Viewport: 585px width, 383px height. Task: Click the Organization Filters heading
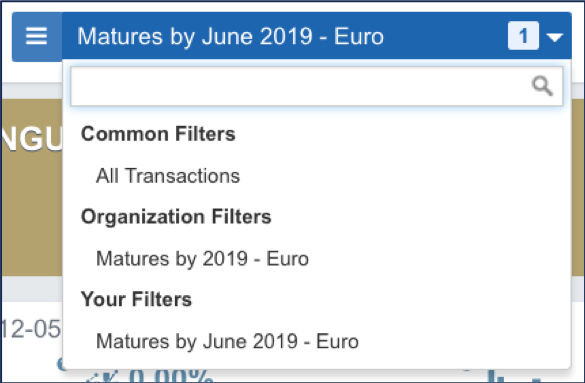click(176, 217)
